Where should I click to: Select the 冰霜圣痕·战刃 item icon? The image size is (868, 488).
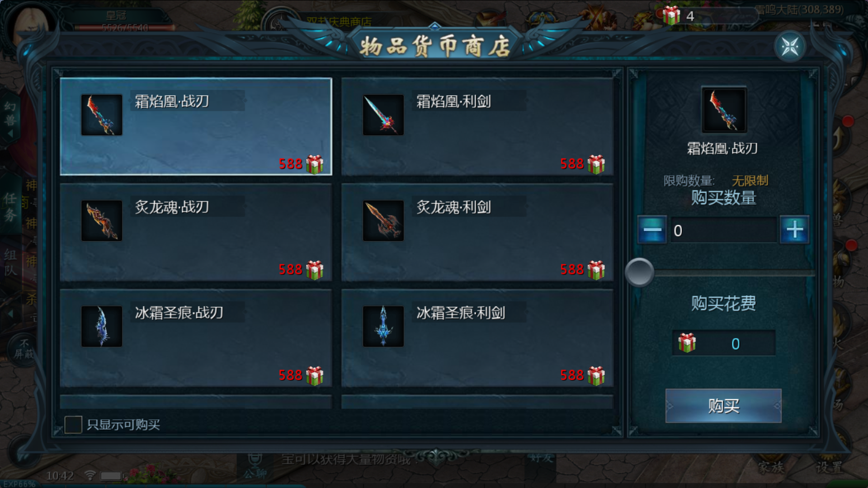point(102,326)
